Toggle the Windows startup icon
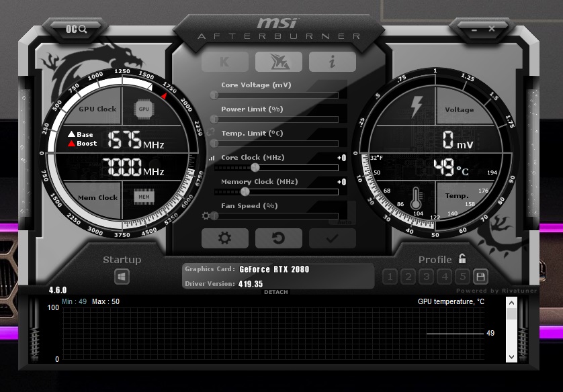This screenshot has width=563, height=392. (x=122, y=277)
